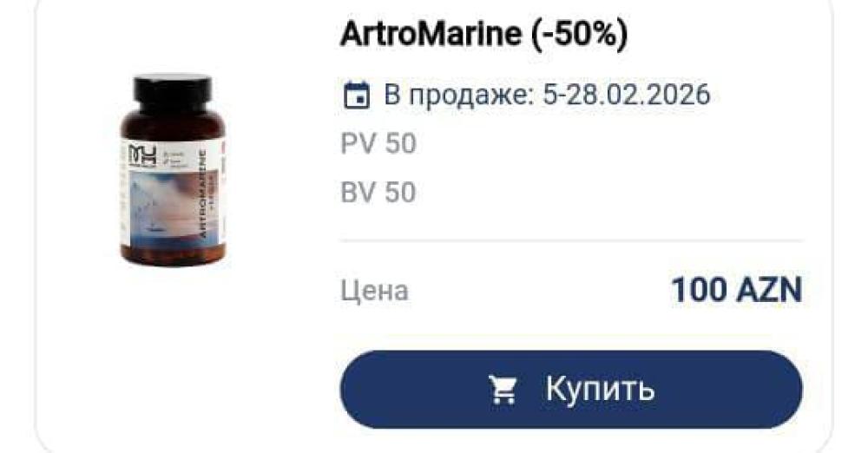Image resolution: width=868 pixels, height=453 pixels.
Task: Click the sale date 5-28.02.2026
Action: 626,95
